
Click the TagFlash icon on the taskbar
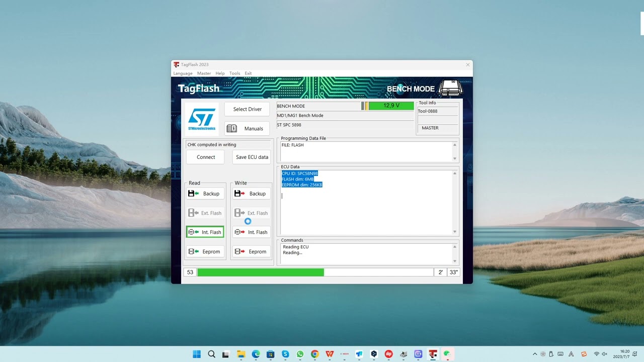433,354
